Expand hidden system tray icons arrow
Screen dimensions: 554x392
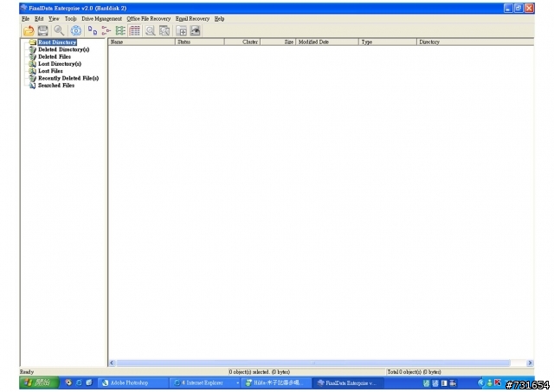(480, 382)
